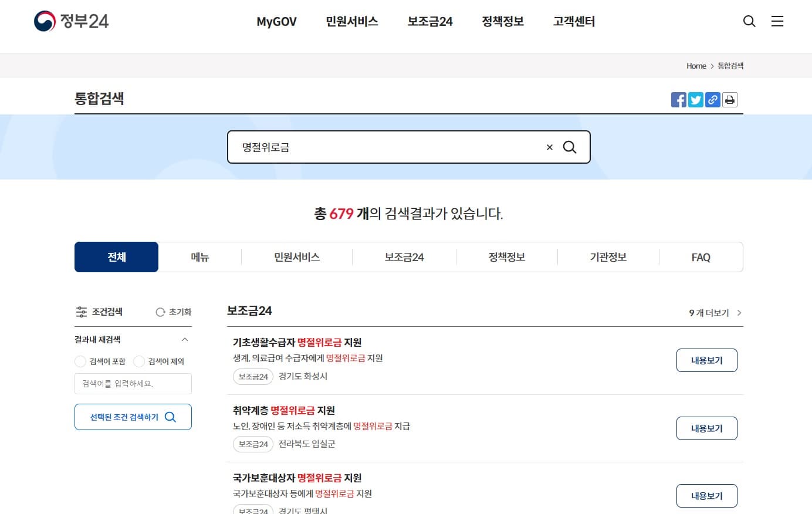Open the hamburger menu icon
812x514 pixels.
coord(777,21)
